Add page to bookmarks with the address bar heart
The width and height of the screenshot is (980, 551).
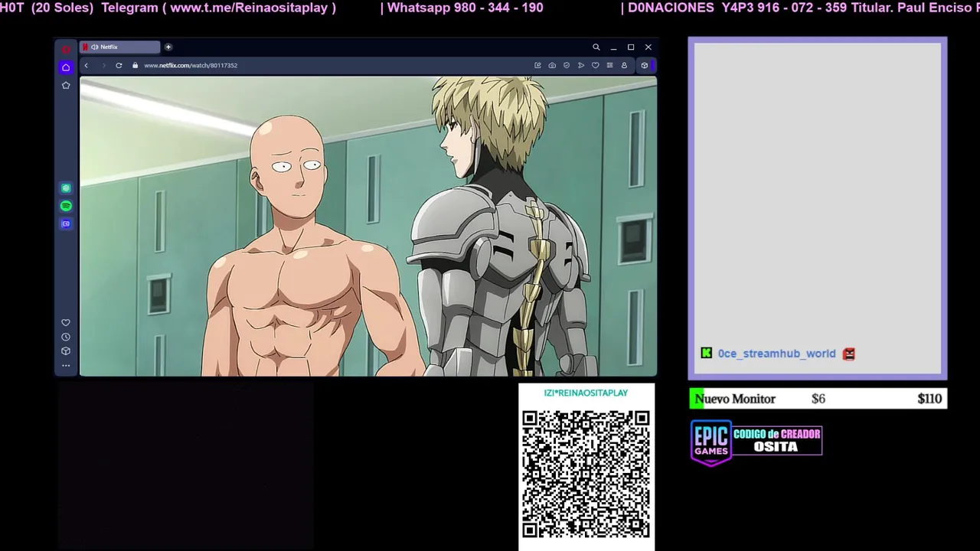coord(596,65)
